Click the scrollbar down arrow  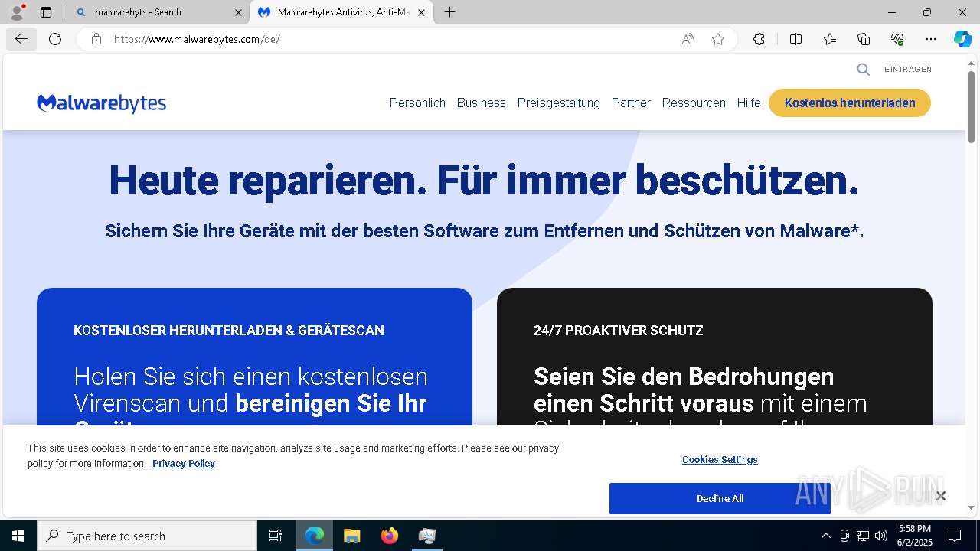coord(971,507)
